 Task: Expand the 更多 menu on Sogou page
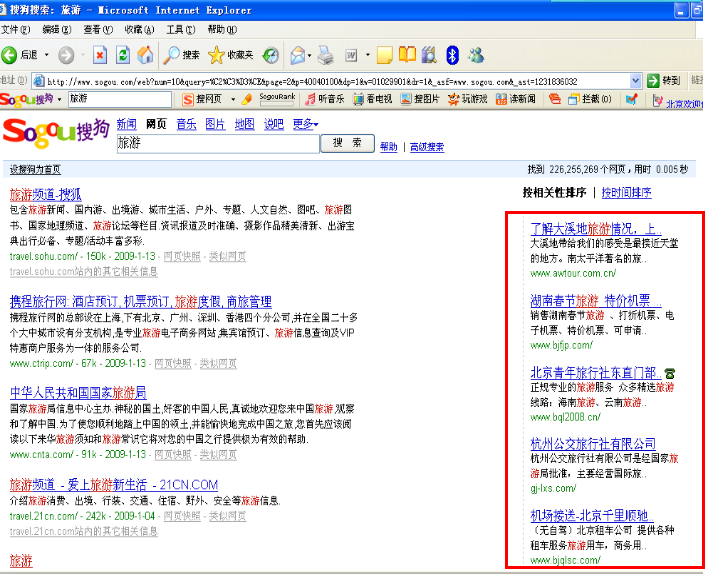[x=305, y=124]
